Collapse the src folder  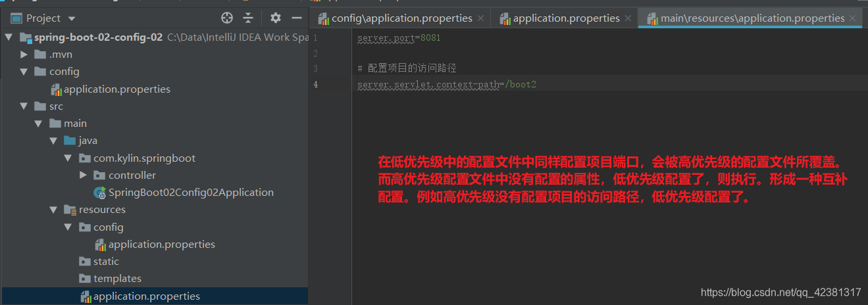click(24, 106)
